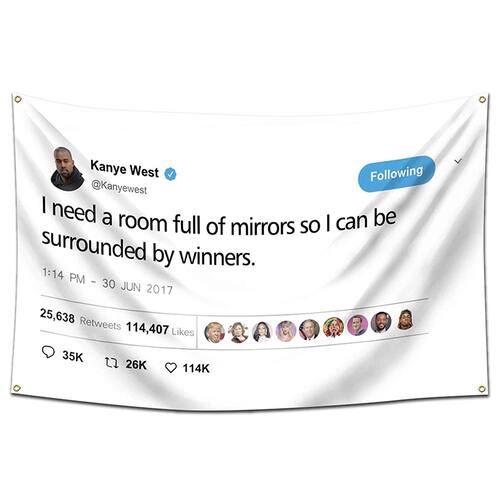Open the tweet author's profile picture
This screenshot has width=500, height=500.
[68, 169]
